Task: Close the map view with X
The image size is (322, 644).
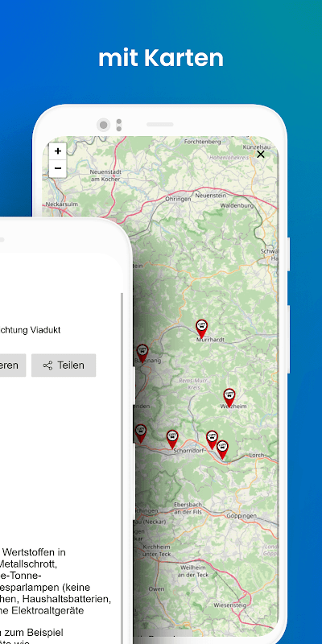Action: 260,155
